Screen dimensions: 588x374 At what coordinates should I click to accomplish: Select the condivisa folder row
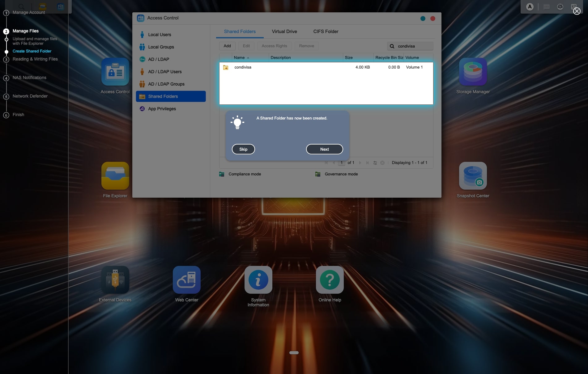pyautogui.click(x=326, y=67)
